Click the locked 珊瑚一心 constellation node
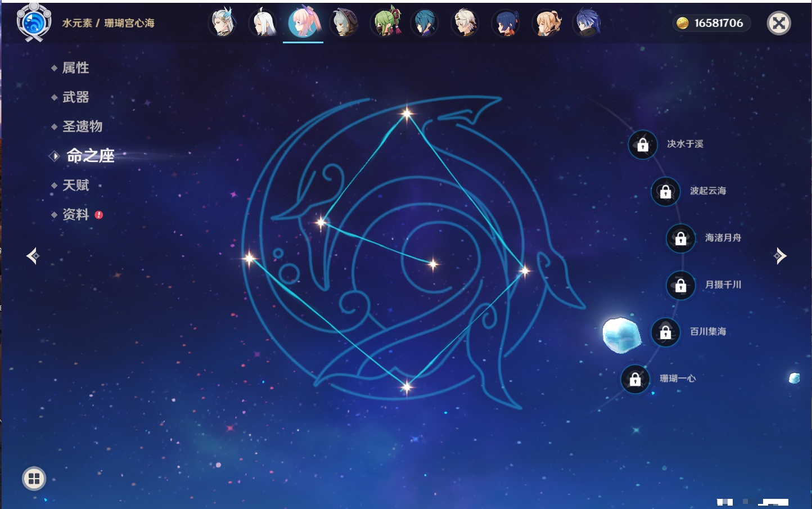812x509 pixels. click(x=635, y=379)
